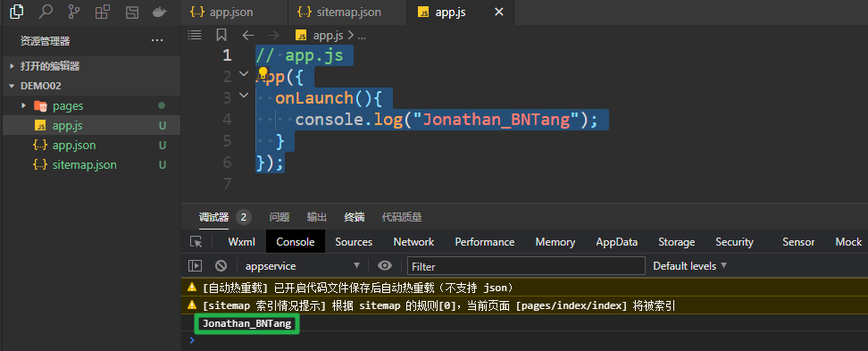Switch to the Wxml devtools tab
Screen dimensions: 868x351
pos(242,242)
